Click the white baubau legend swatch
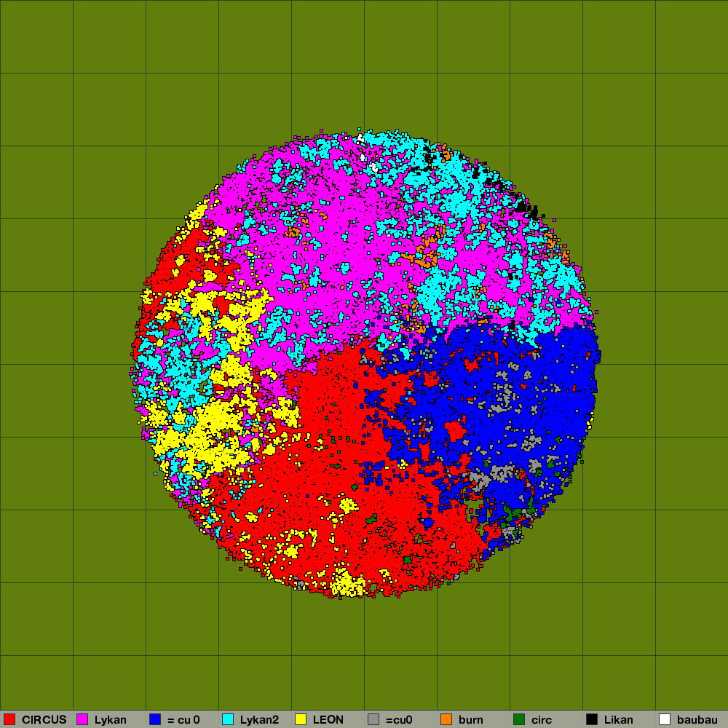This screenshot has width=728, height=728. [665, 719]
